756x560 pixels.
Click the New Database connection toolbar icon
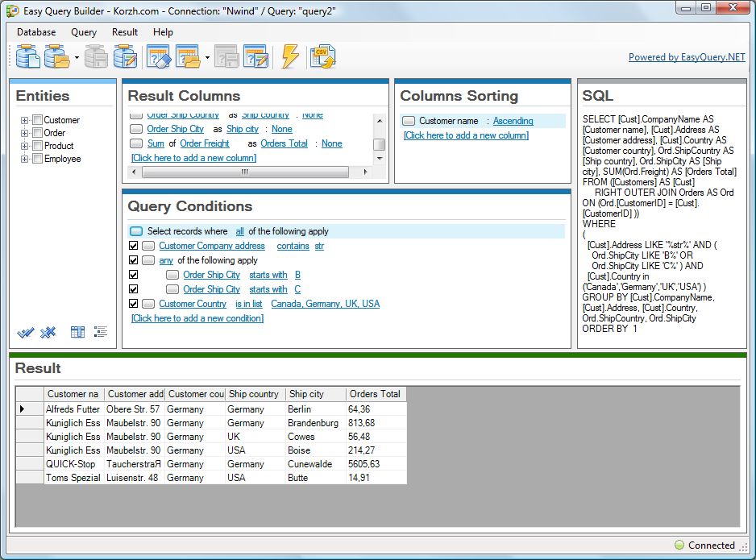27,57
